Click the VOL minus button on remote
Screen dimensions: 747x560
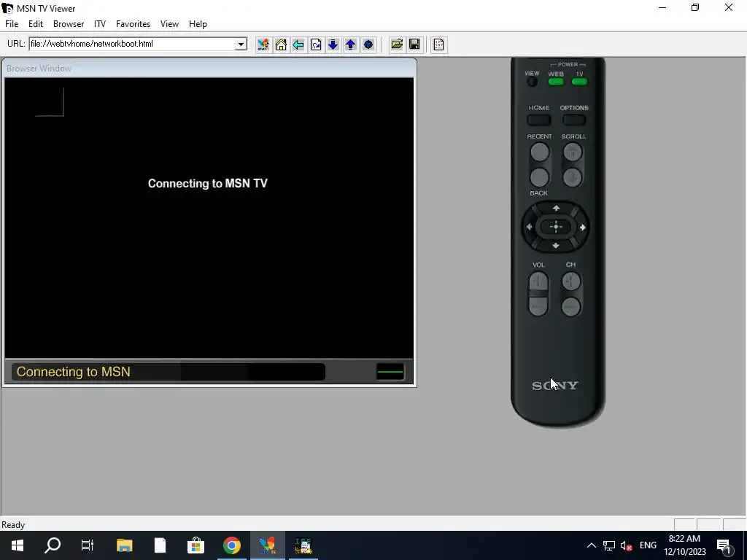click(538, 306)
